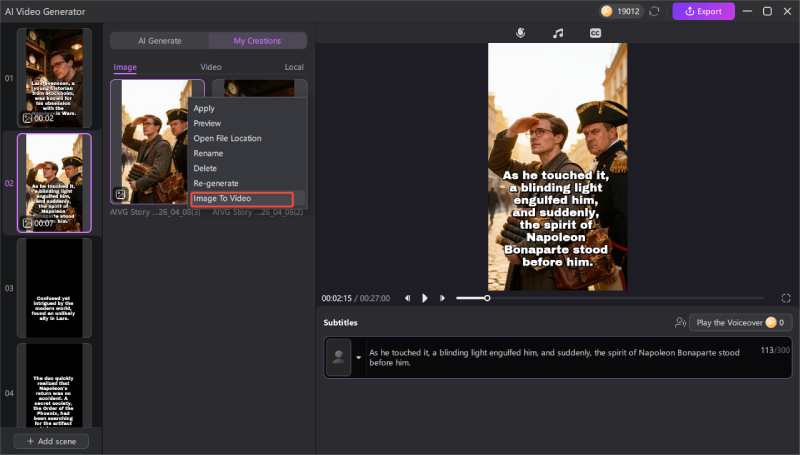Toggle the CC captions icon
Screen dimensions: 800x455
click(595, 33)
